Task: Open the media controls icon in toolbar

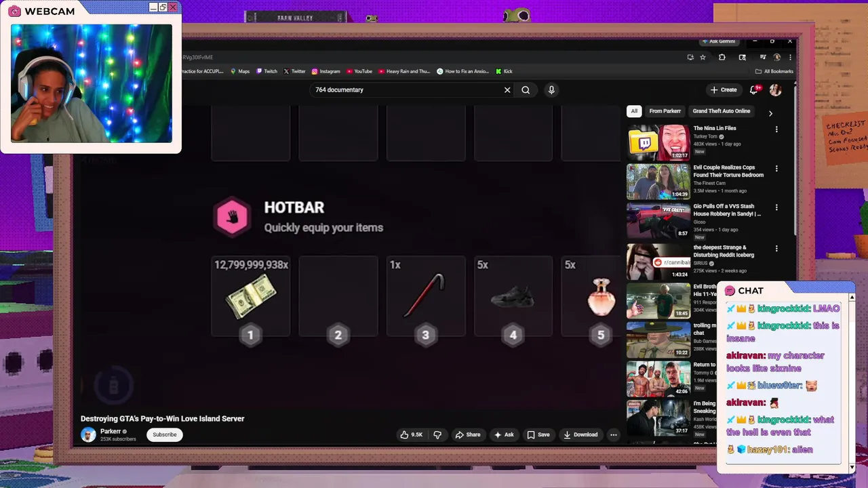Action: click(x=763, y=58)
